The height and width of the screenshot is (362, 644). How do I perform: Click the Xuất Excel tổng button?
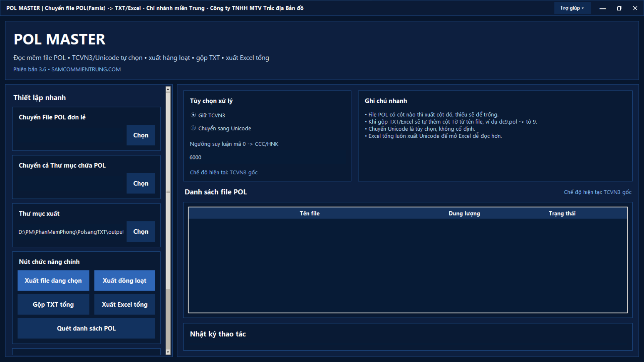tap(124, 304)
